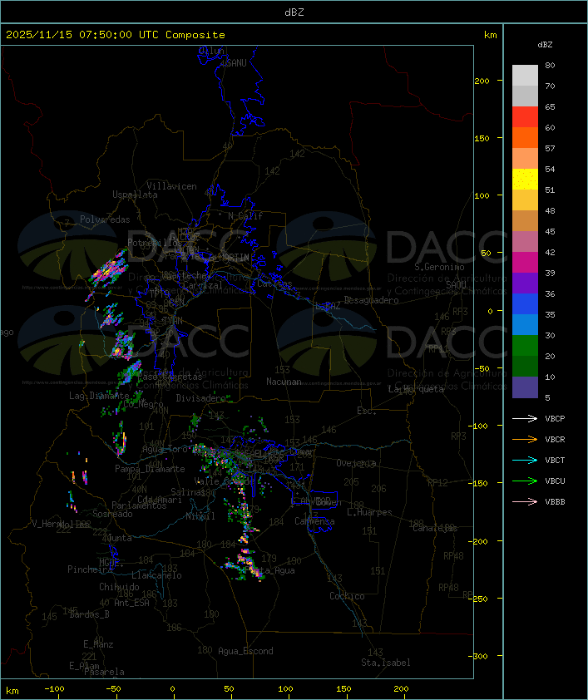Select the dotted yellow 51-54 dBZ swatch
This screenshot has height=700, width=588.
coord(525,180)
